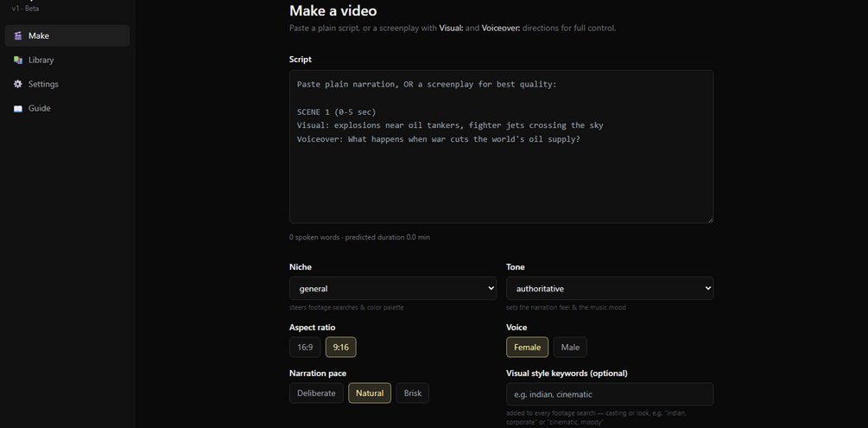Screen dimensions: 868x428
Task: Click the 'v1 · Beta' version text
Action: (x=25, y=9)
